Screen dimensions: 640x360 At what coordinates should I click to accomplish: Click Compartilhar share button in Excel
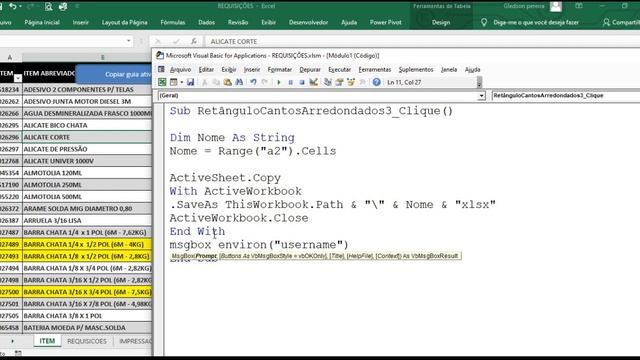[x=621, y=22]
